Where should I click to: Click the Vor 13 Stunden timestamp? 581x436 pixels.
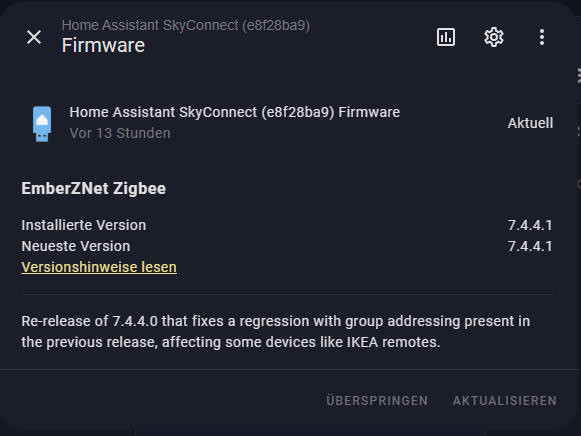point(120,133)
